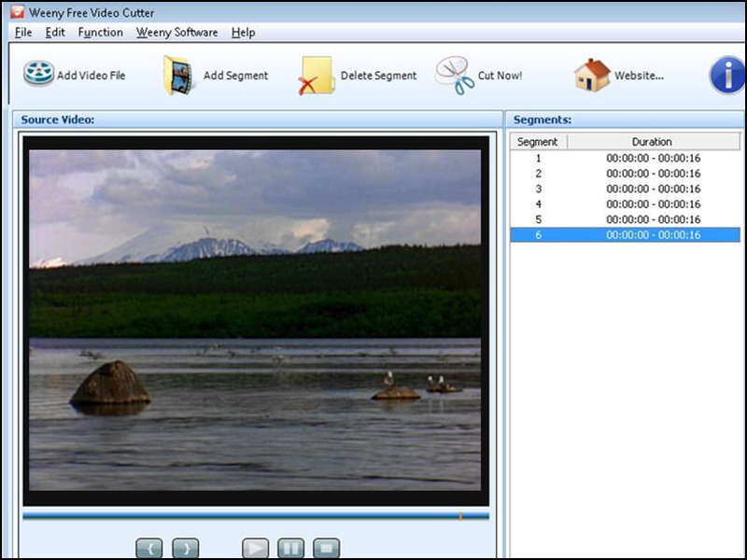This screenshot has width=747, height=560.
Task: Select segment 2 row
Action: point(625,174)
